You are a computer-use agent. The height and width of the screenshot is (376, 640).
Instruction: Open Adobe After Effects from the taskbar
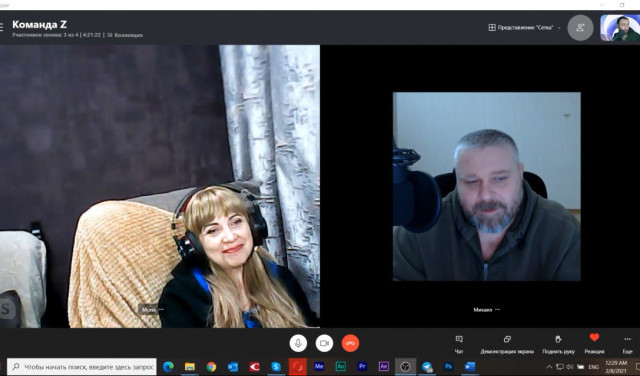pyautogui.click(x=383, y=367)
